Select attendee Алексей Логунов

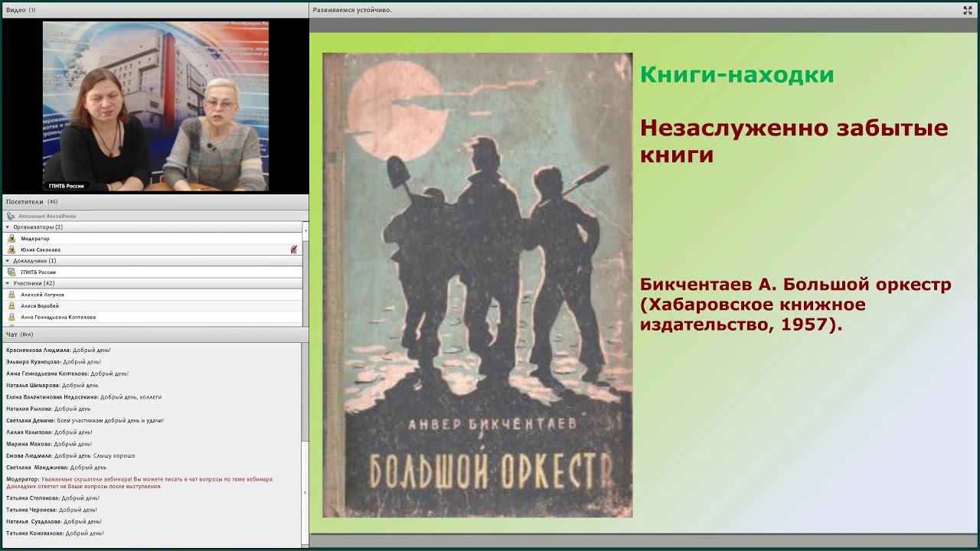pyautogui.click(x=152, y=295)
